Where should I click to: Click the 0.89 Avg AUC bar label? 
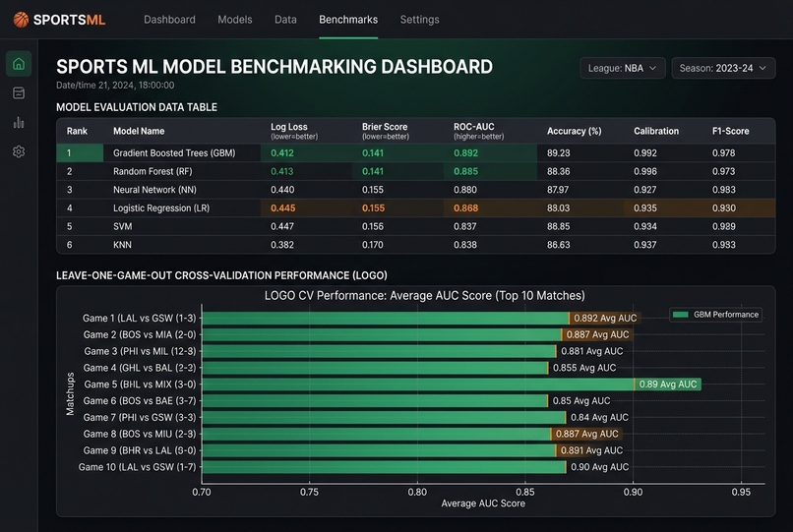[668, 384]
